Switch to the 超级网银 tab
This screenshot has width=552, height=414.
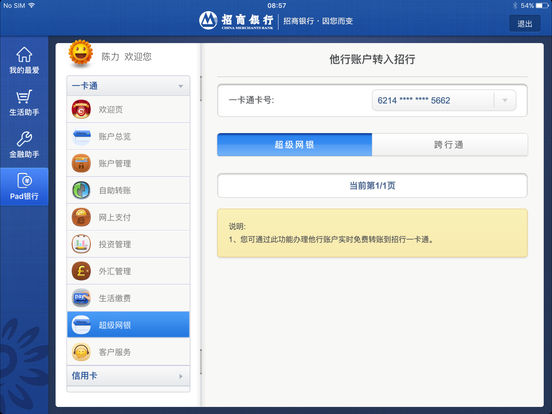(294, 145)
